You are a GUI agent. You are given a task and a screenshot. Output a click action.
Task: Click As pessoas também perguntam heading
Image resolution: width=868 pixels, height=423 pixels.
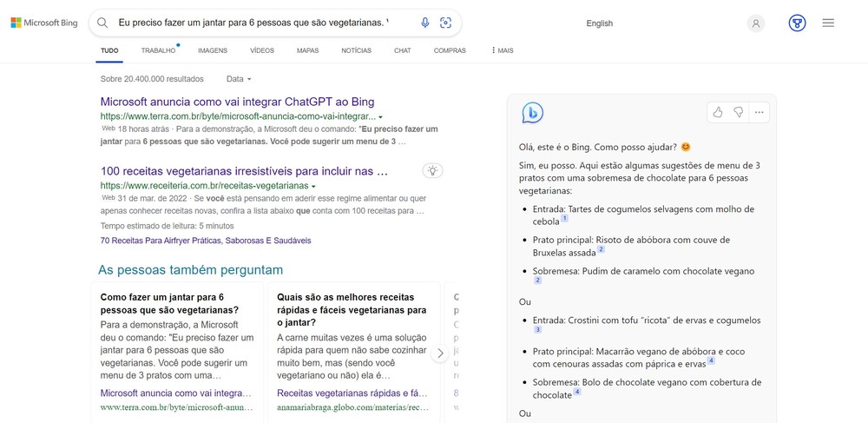(190, 270)
